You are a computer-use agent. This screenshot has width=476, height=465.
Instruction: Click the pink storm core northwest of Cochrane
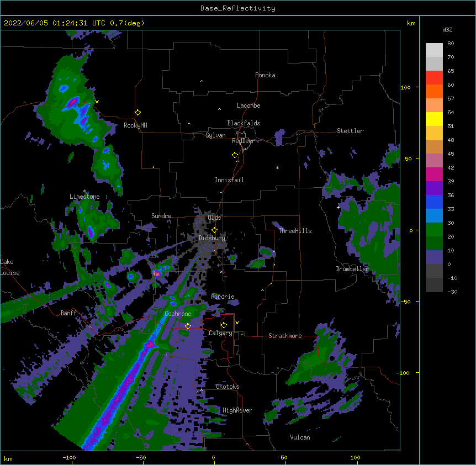coord(157,273)
